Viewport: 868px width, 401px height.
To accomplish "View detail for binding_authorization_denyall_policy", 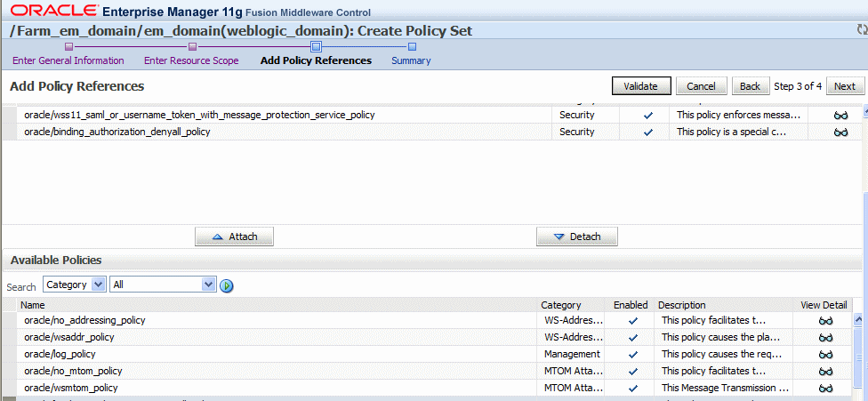I will click(x=841, y=132).
